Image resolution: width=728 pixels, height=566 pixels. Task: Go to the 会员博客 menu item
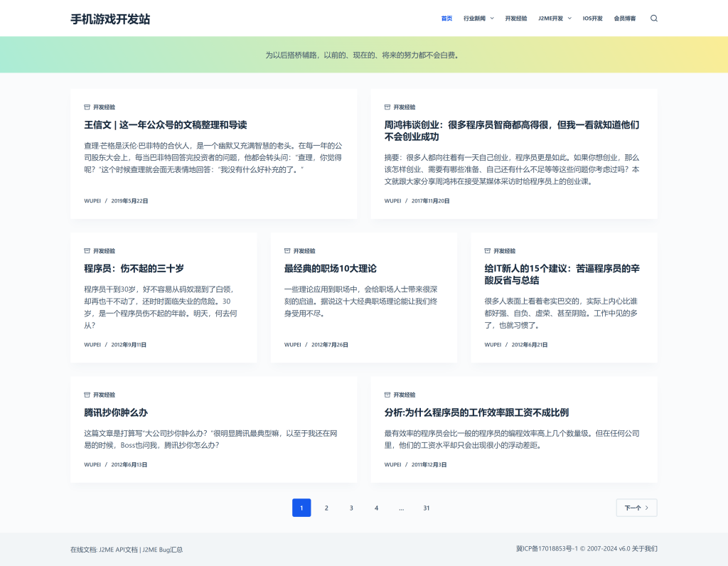625,18
